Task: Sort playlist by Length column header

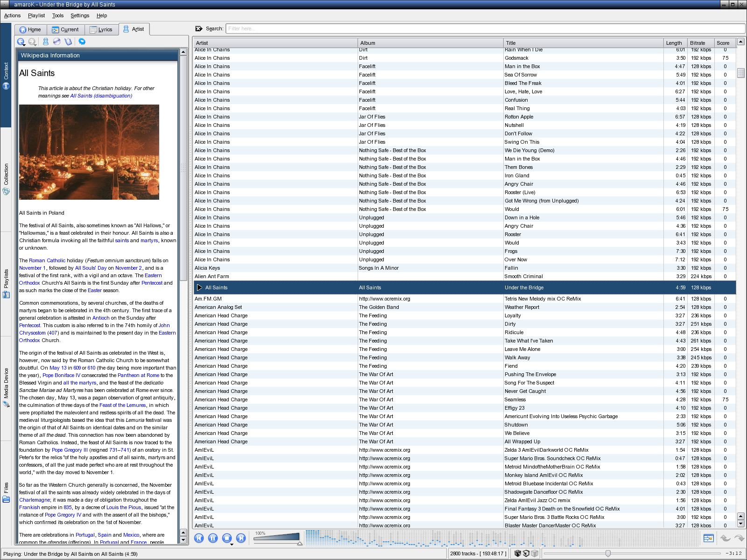Action: (x=676, y=43)
